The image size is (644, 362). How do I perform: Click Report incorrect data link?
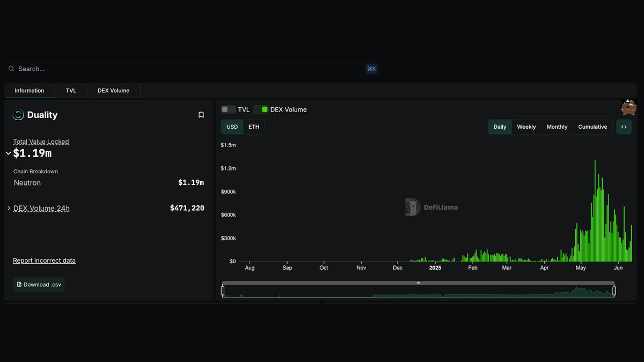tap(44, 261)
